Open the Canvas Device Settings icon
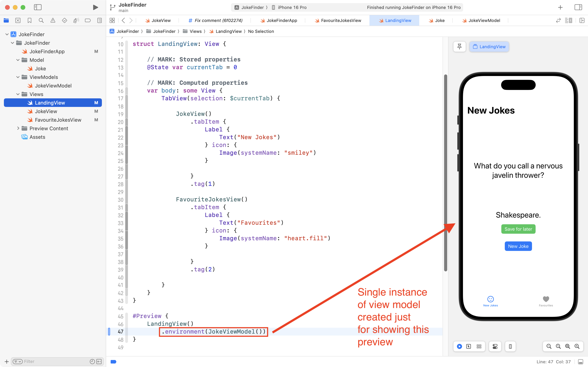 [495, 346]
